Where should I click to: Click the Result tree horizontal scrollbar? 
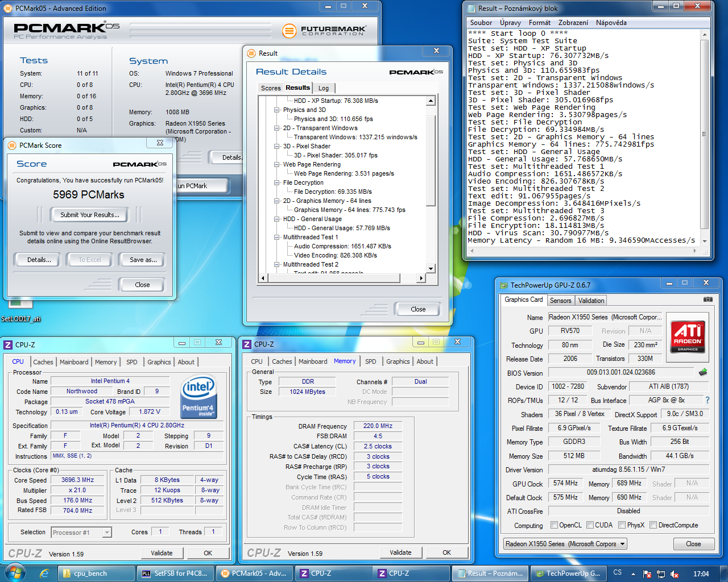342,278
